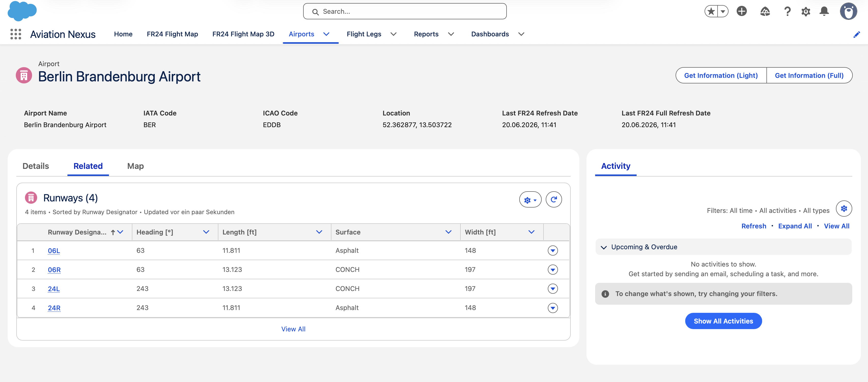Open the favorites list dropdown arrow
868x382 pixels.
coord(723,11)
